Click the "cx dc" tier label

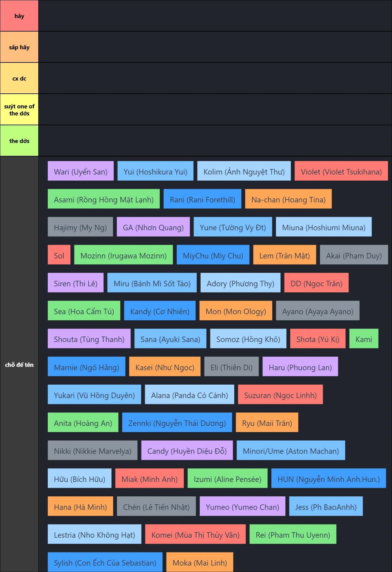tap(19, 78)
